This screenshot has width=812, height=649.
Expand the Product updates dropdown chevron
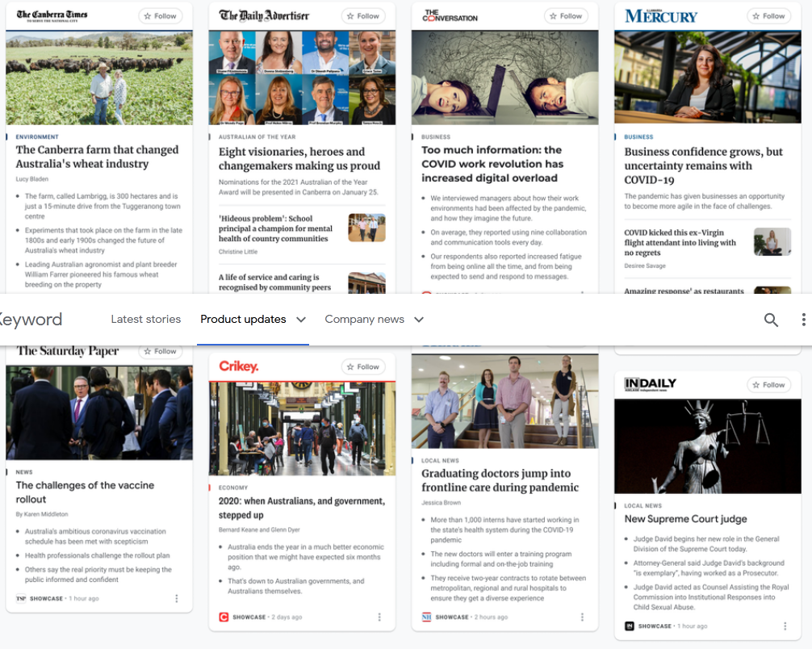(x=301, y=320)
